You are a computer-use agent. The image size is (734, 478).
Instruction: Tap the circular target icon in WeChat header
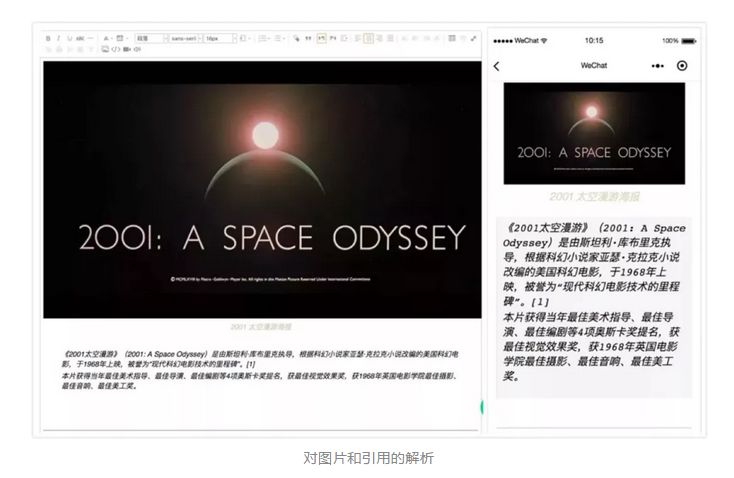[x=682, y=66]
